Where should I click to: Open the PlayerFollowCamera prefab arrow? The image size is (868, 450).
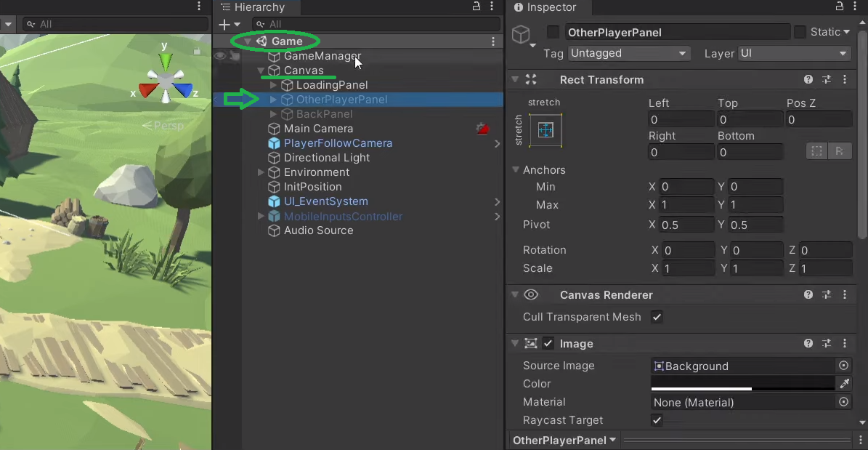click(497, 143)
